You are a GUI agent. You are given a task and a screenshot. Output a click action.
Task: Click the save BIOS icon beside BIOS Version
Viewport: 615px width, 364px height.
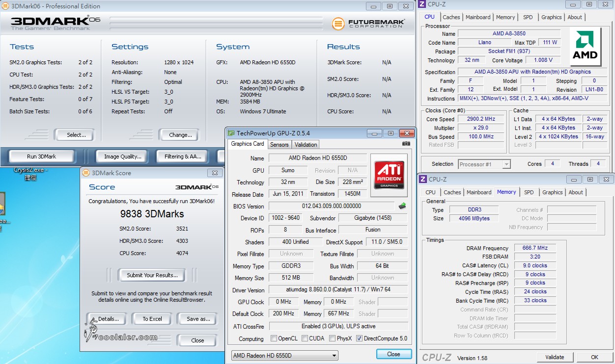point(402,207)
